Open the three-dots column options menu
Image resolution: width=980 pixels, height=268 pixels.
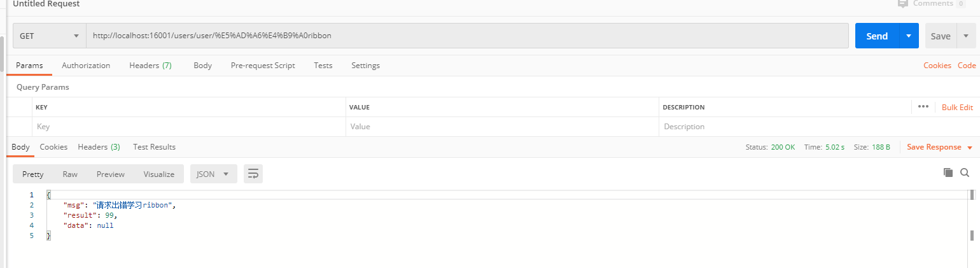pyautogui.click(x=923, y=107)
